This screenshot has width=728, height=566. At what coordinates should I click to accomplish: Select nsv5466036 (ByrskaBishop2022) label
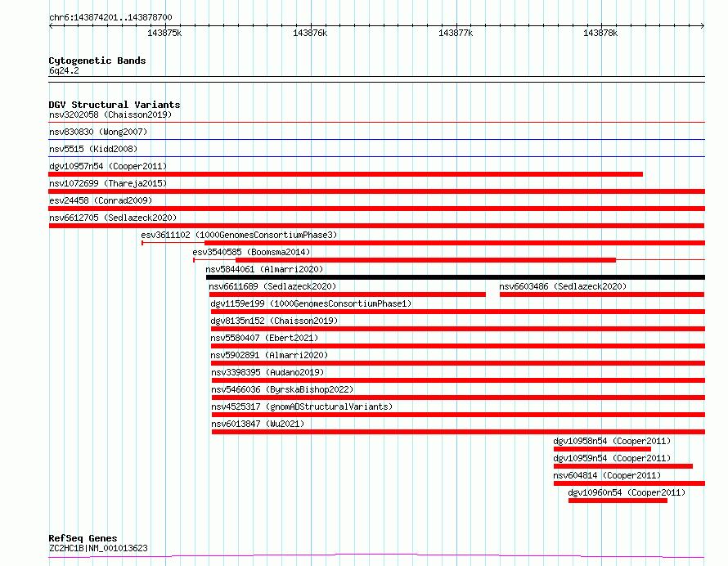[x=282, y=389]
